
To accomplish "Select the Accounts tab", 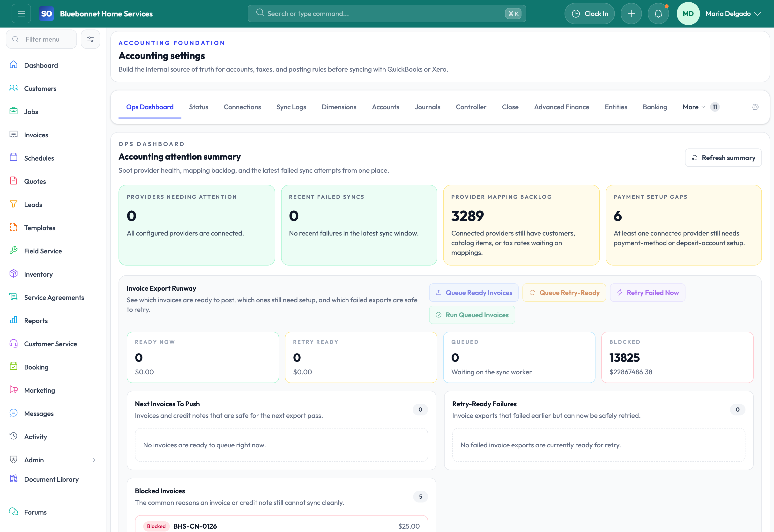I will click(386, 107).
